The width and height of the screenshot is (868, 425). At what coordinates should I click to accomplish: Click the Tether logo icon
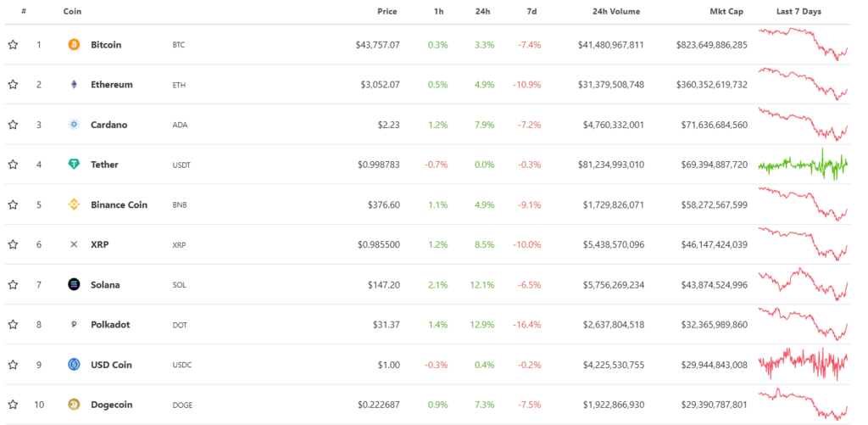74,165
